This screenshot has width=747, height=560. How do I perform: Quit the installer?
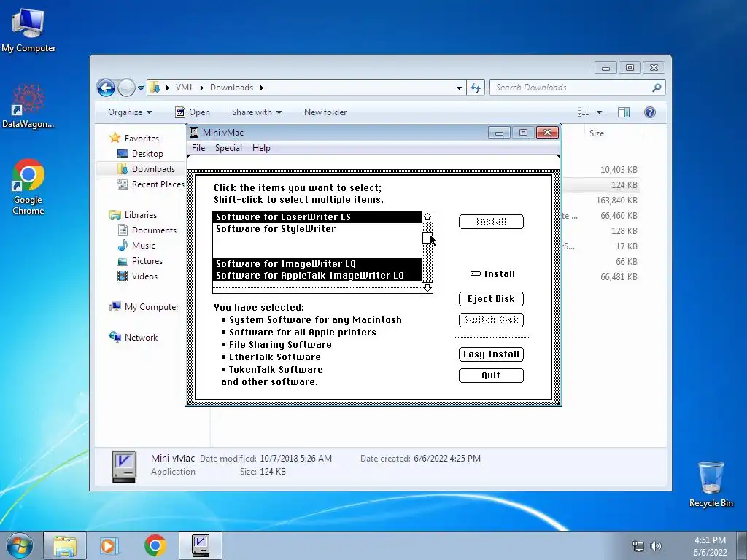[x=491, y=376]
